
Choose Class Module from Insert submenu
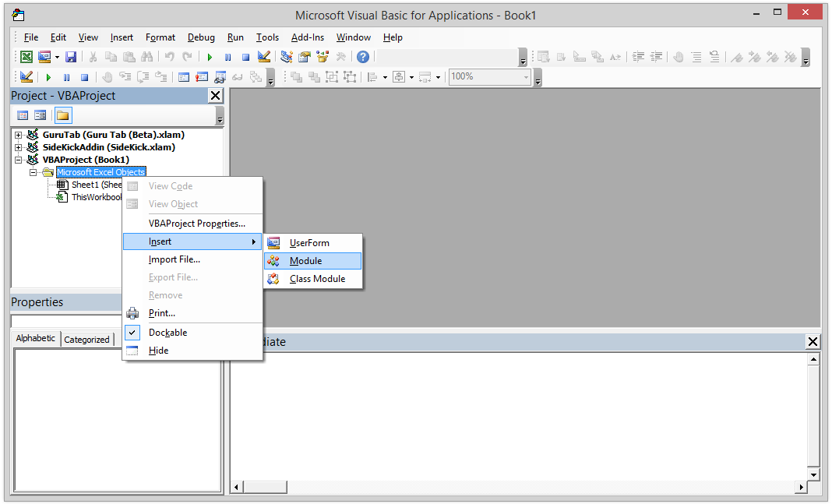coord(313,279)
